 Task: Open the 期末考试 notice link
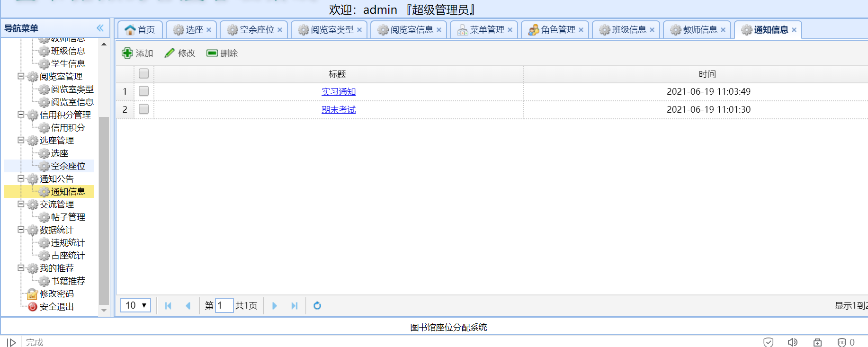339,109
